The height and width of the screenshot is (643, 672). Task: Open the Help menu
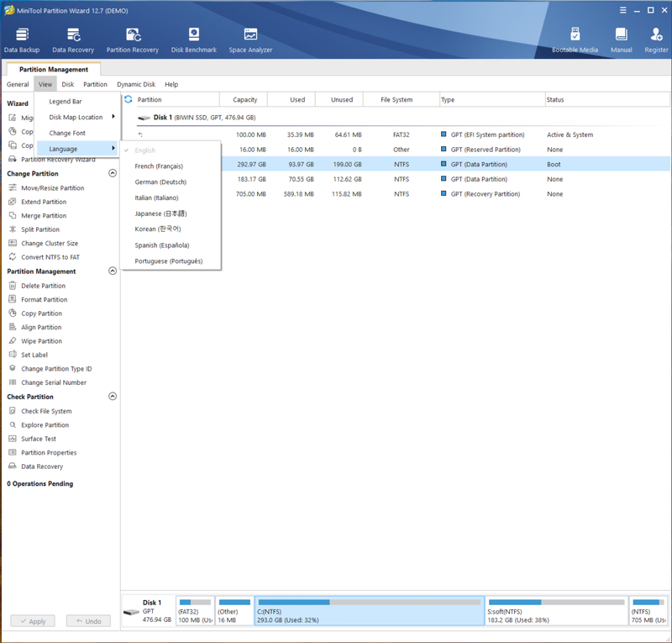click(x=171, y=85)
